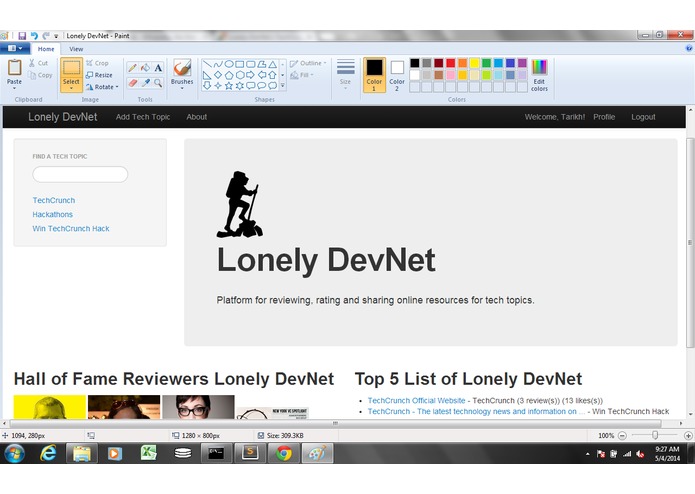Click the volume icon in system tray
Image resolution: width=695 pixels, height=494 pixels.
coord(640,454)
